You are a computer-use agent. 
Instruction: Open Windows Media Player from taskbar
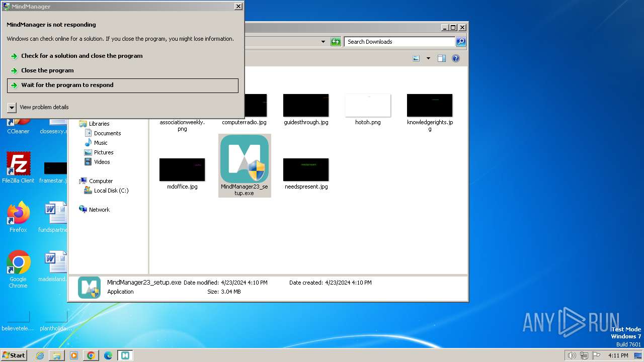click(74, 355)
